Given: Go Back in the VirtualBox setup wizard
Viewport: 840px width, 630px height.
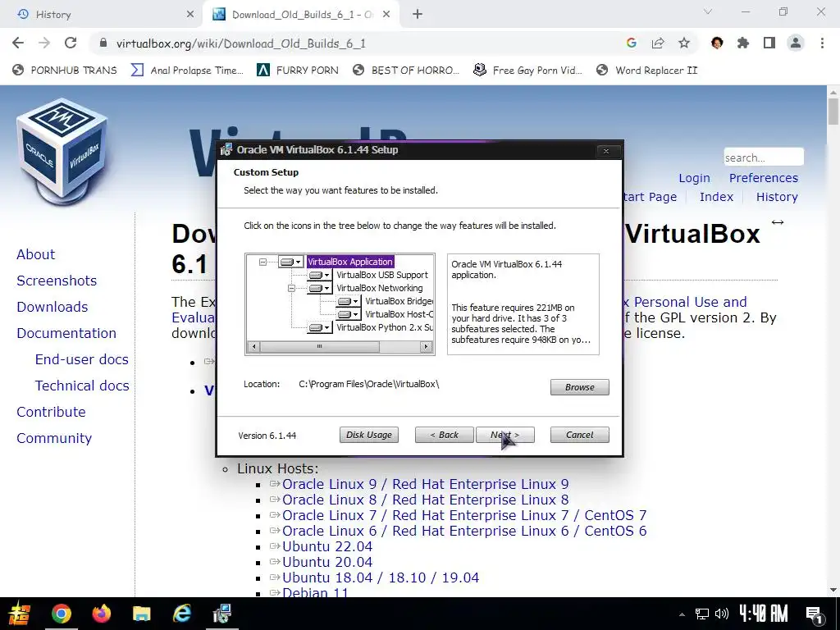Looking at the screenshot, I should (444, 435).
